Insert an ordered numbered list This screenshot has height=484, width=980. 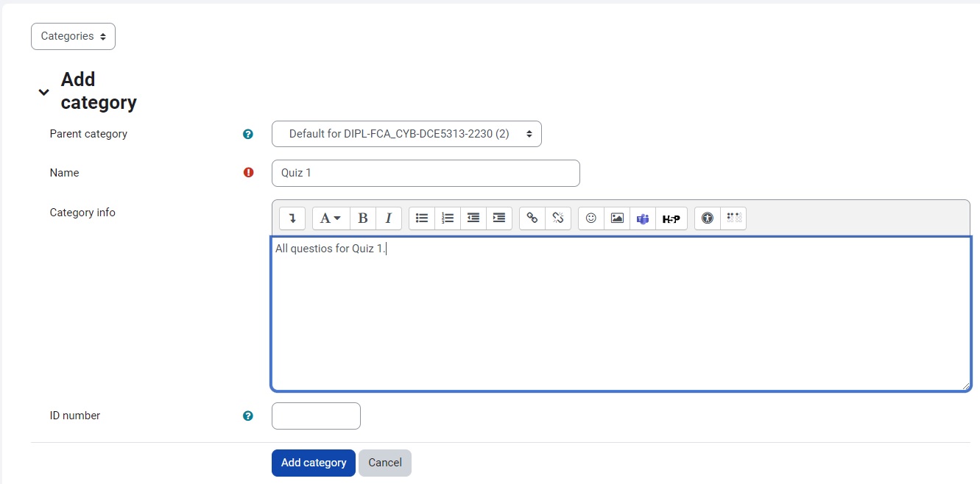[x=448, y=218]
